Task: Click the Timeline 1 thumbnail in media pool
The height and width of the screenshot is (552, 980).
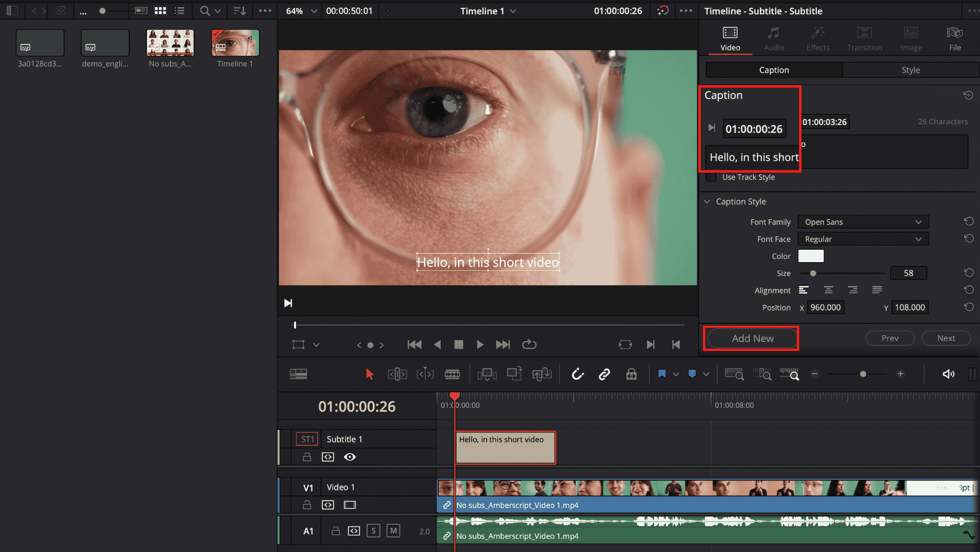Action: 235,43
